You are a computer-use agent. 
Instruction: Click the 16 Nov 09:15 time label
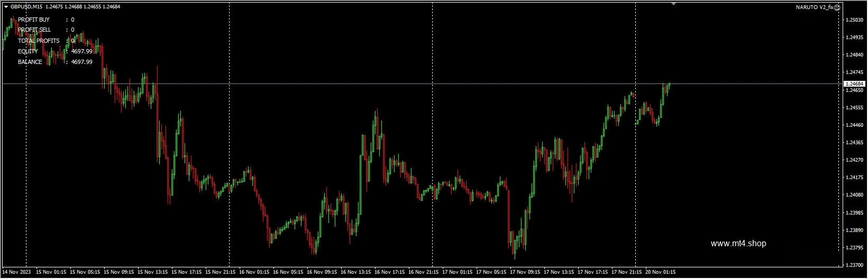point(322,273)
